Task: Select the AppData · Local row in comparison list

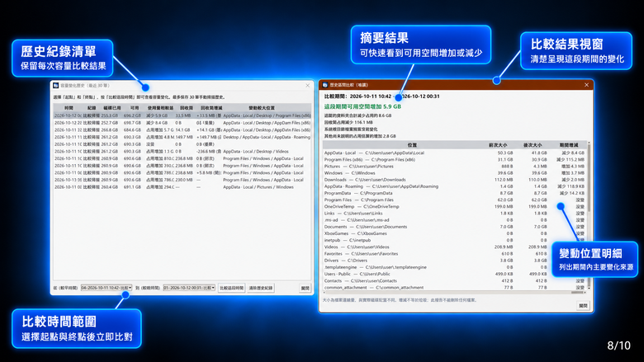Action: click(455, 153)
